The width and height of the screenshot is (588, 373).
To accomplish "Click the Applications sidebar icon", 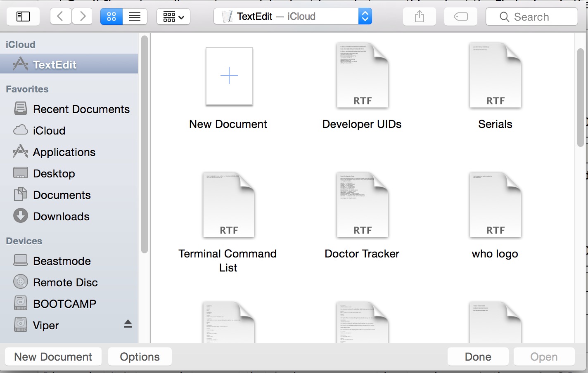I will click(x=21, y=151).
